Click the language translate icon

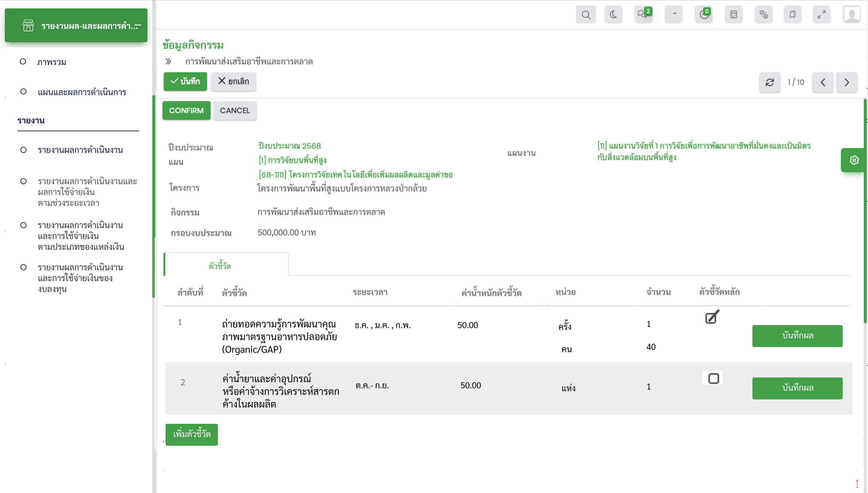[763, 14]
